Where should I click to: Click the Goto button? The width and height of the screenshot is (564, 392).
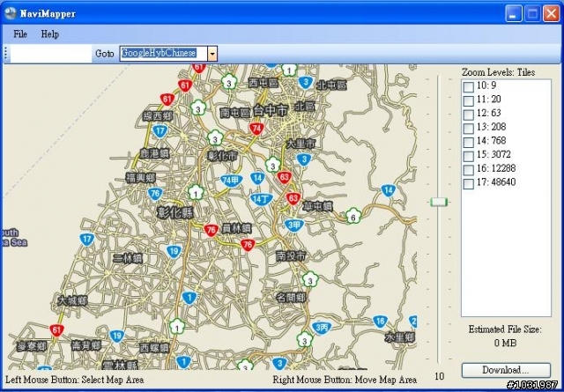(x=105, y=54)
